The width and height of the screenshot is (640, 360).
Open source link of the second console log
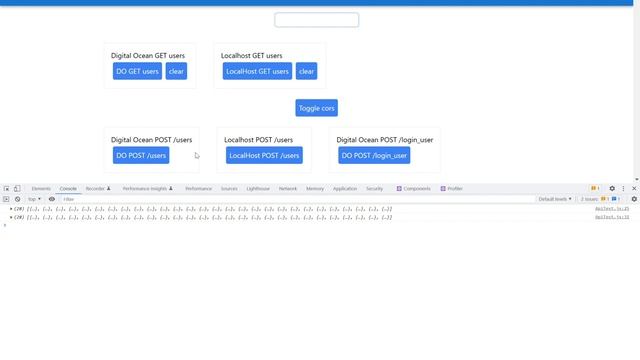click(x=612, y=218)
